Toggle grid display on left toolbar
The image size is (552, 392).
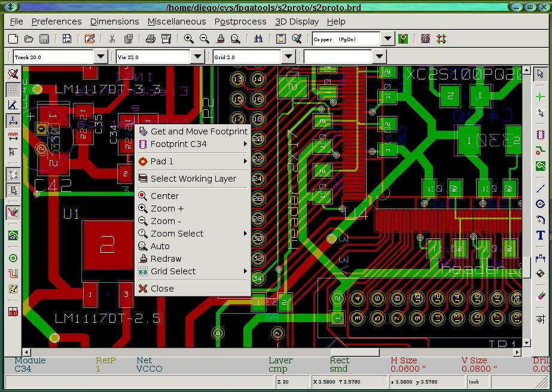[x=13, y=90]
